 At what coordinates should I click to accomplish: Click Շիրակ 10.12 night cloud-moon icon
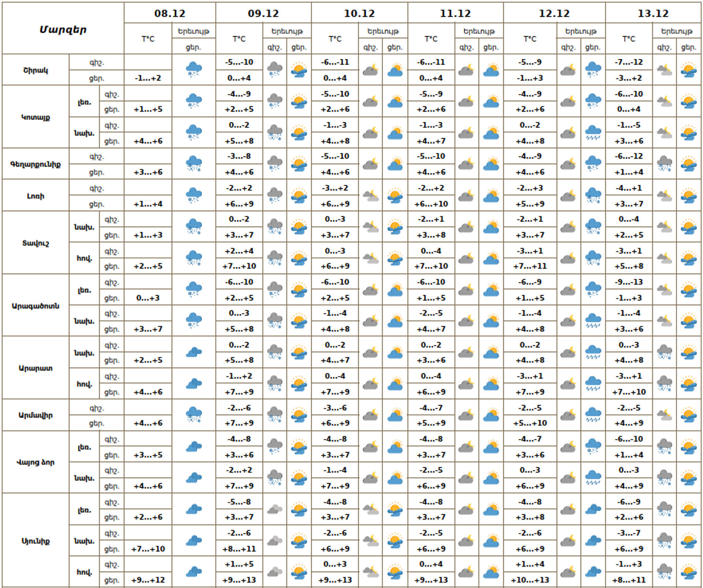click(371, 70)
